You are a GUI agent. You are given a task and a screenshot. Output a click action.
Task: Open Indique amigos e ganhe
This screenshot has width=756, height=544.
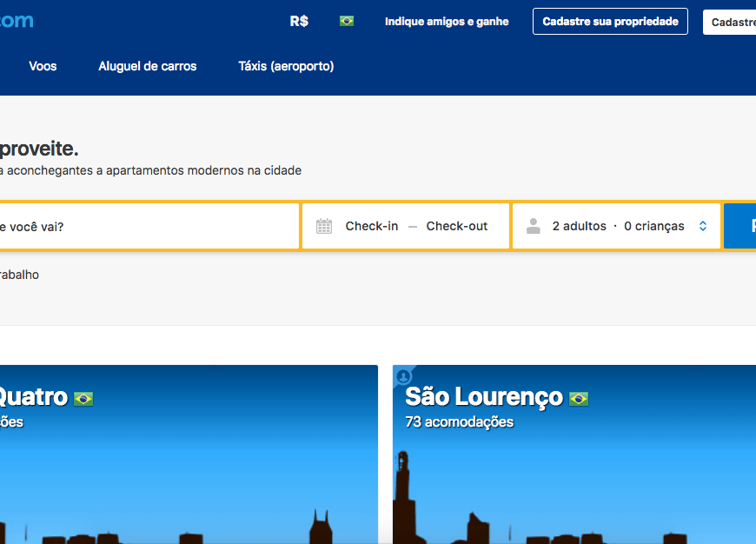[x=446, y=21]
